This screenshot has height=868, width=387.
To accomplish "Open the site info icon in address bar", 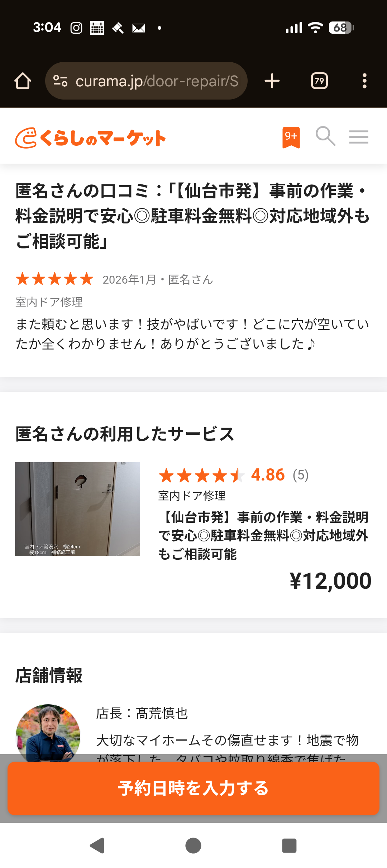I will (x=60, y=81).
